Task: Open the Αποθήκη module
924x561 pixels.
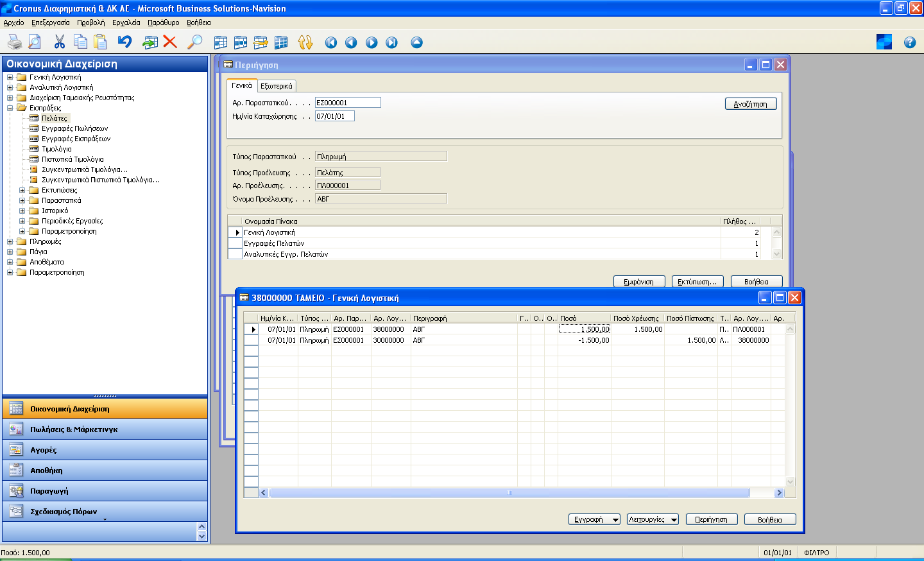Action: [105, 470]
